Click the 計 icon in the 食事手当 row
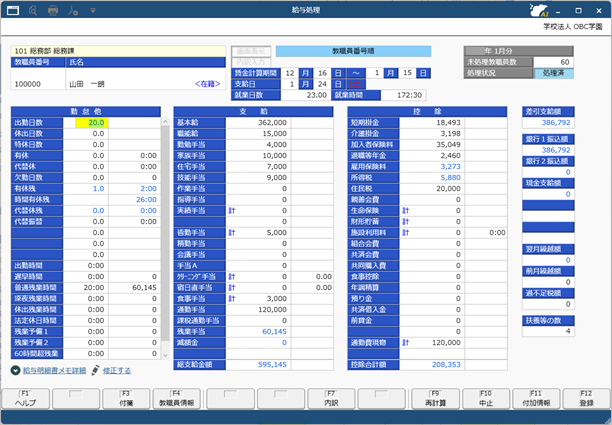The image size is (612, 425). (x=232, y=299)
